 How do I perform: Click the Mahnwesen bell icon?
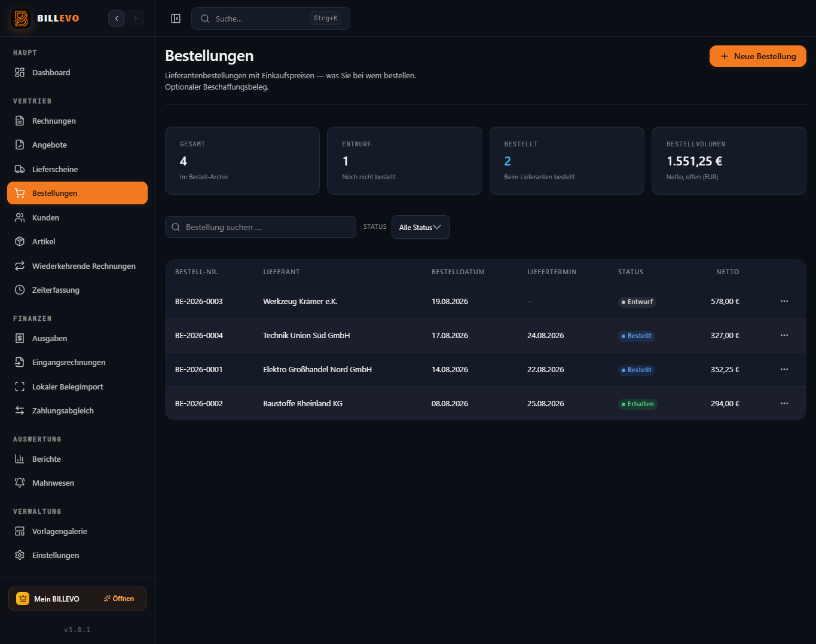20,483
